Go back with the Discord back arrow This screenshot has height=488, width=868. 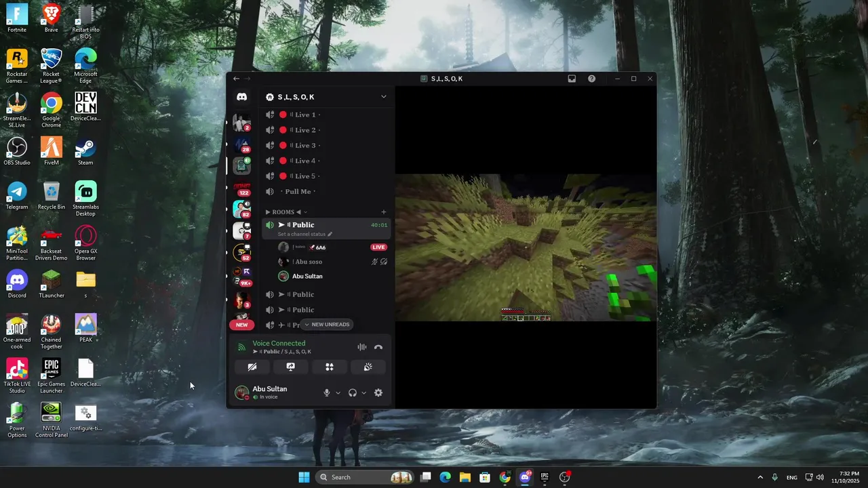[236, 79]
